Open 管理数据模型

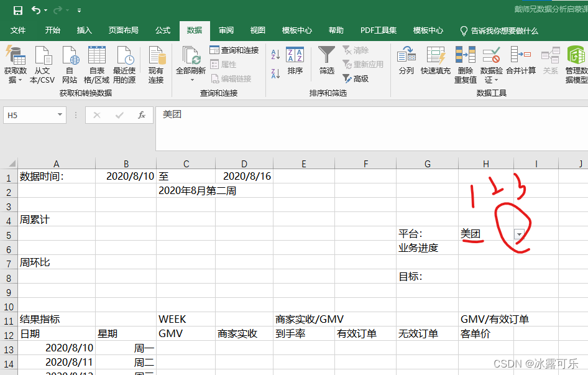click(x=576, y=64)
